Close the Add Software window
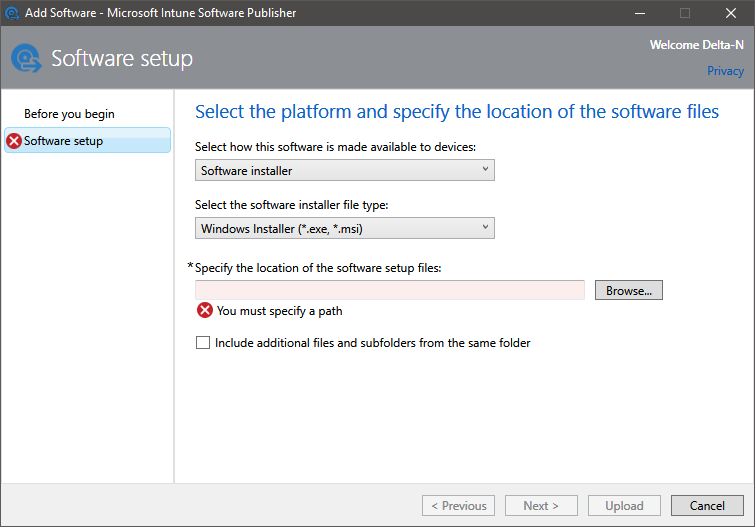This screenshot has width=755, height=527. click(x=730, y=13)
